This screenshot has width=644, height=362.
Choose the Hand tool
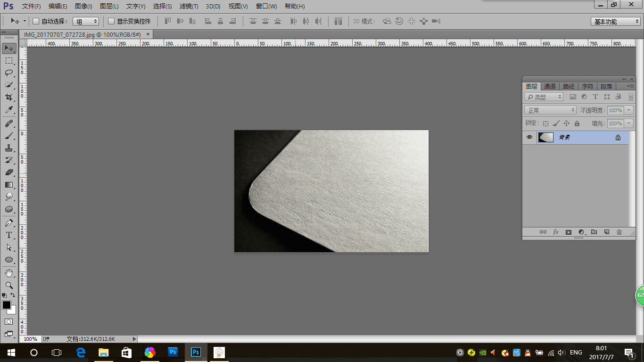9,273
